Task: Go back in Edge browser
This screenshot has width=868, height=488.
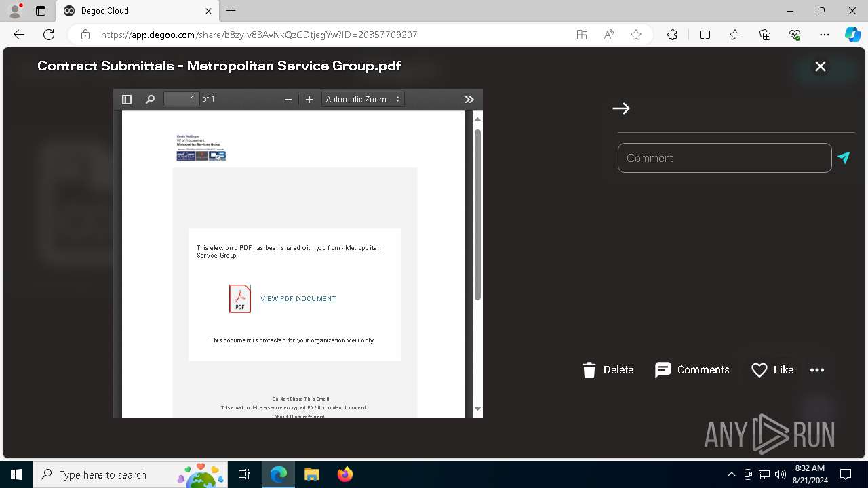Action: click(x=19, y=35)
